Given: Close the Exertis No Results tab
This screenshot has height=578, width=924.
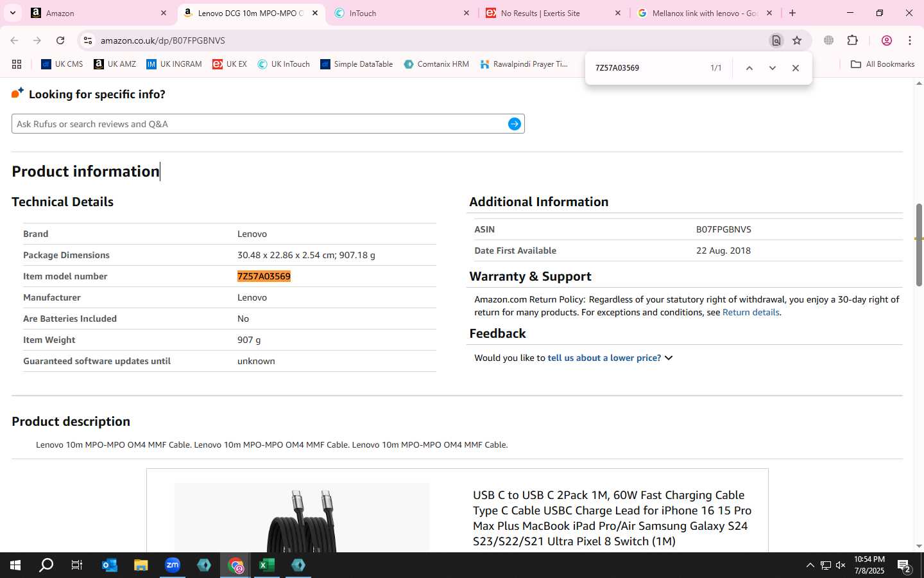Looking at the screenshot, I should point(618,13).
